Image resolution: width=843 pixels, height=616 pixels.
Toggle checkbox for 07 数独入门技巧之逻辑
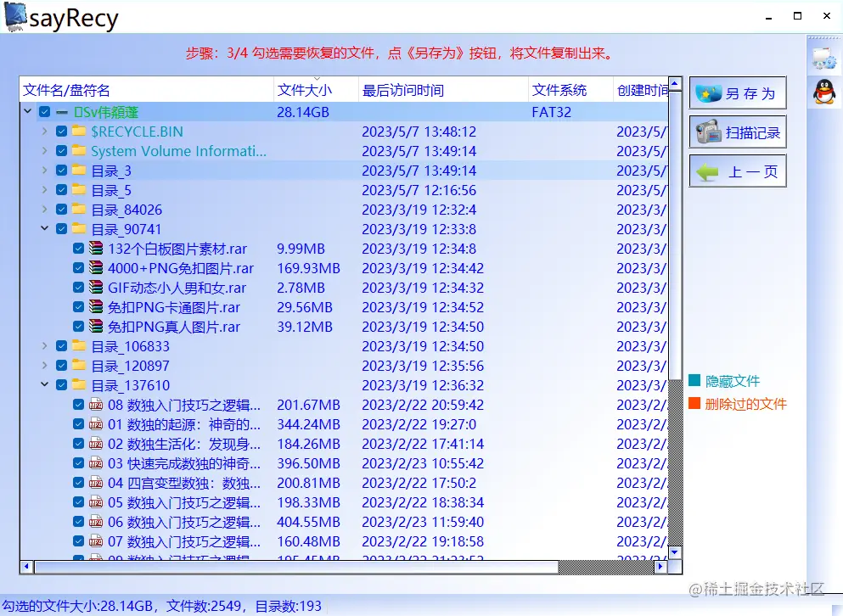coord(78,540)
